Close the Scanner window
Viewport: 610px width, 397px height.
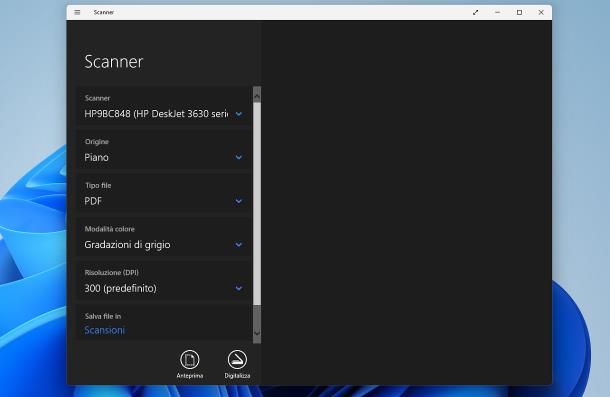541,12
